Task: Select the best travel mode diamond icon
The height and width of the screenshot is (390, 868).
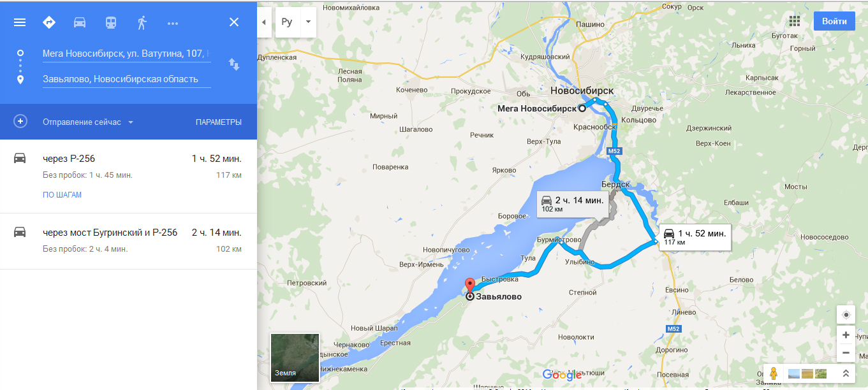Action: [49, 22]
